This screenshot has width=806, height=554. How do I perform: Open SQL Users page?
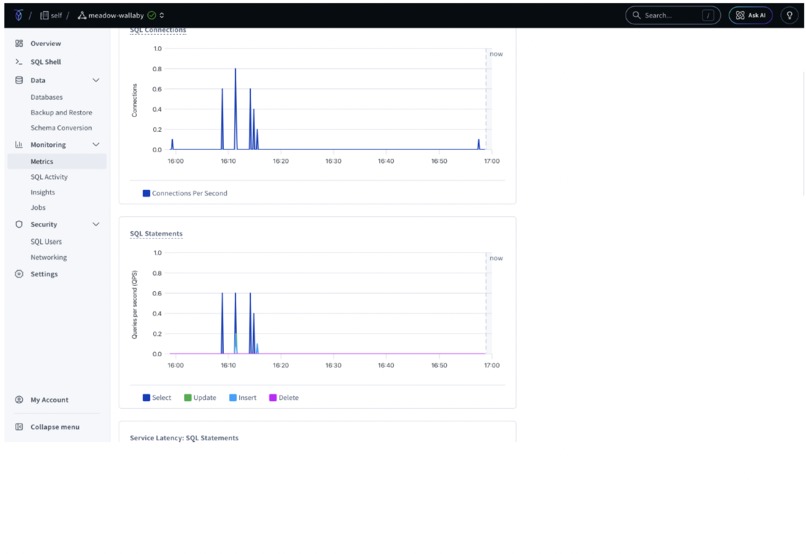(x=46, y=242)
